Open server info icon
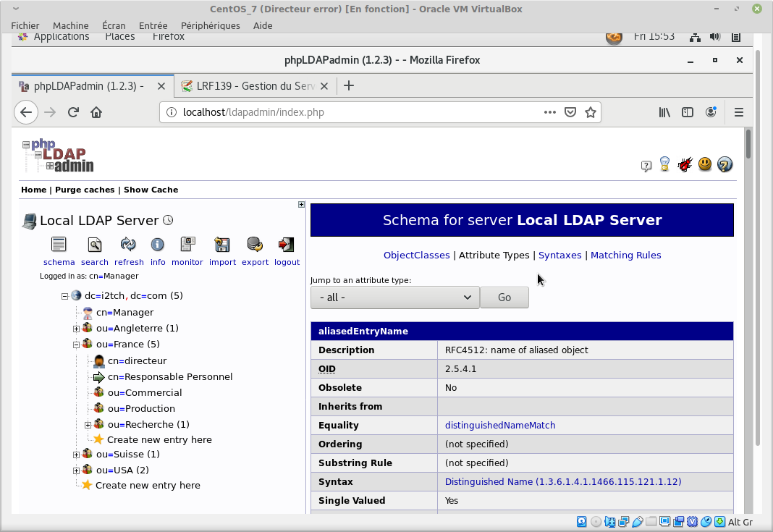Screen dimensions: 773x532 (157, 245)
